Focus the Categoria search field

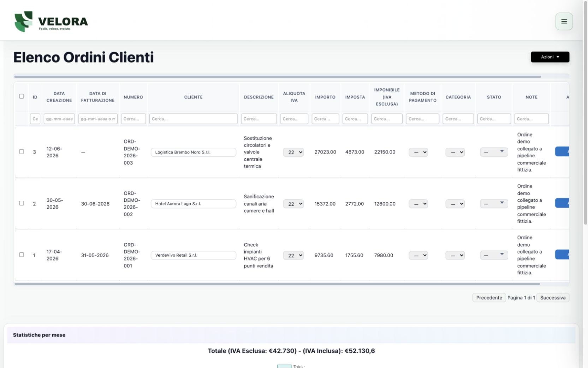click(x=458, y=119)
